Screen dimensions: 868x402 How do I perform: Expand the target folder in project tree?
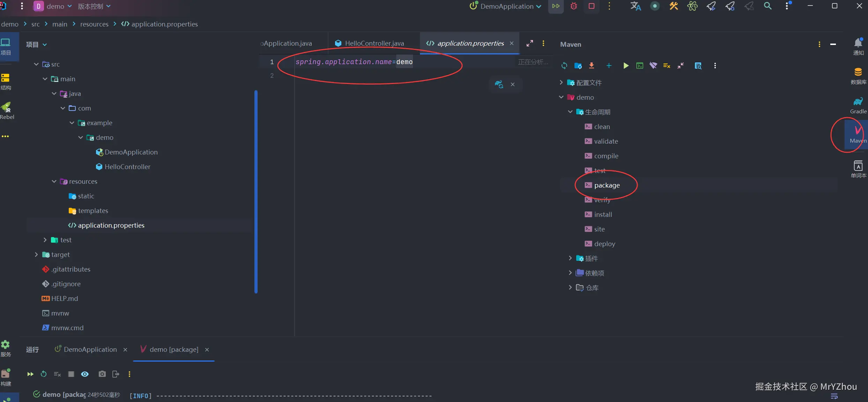(36, 255)
